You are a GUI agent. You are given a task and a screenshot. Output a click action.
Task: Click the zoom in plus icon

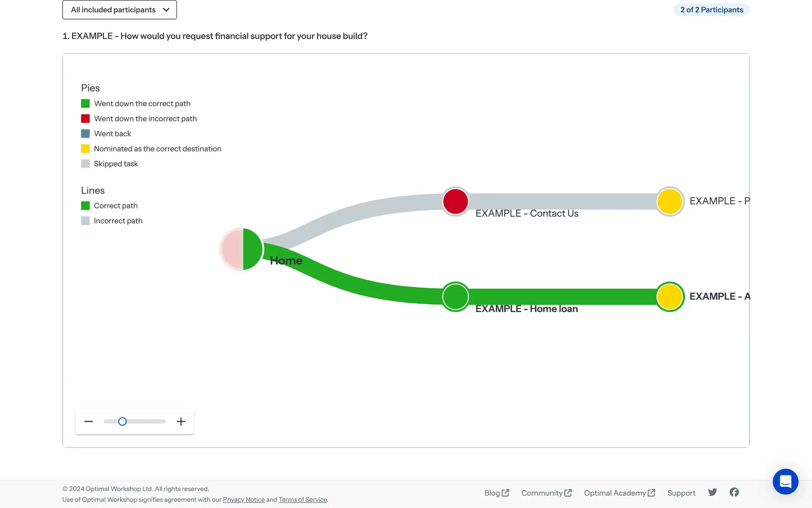(181, 422)
